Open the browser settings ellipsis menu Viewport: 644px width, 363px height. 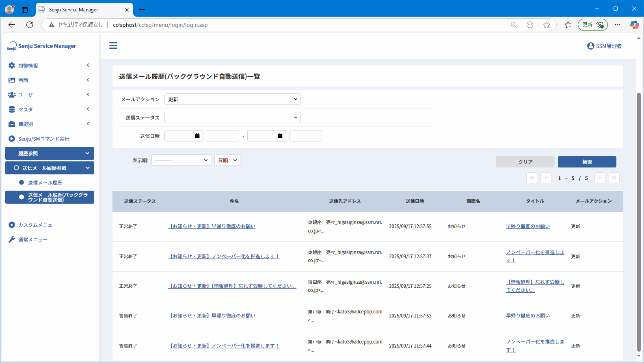point(618,25)
